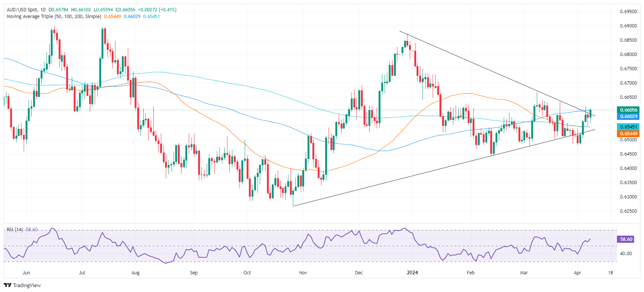
Task: Open the Moving Average Triple indicator legend
Action: coord(54,17)
